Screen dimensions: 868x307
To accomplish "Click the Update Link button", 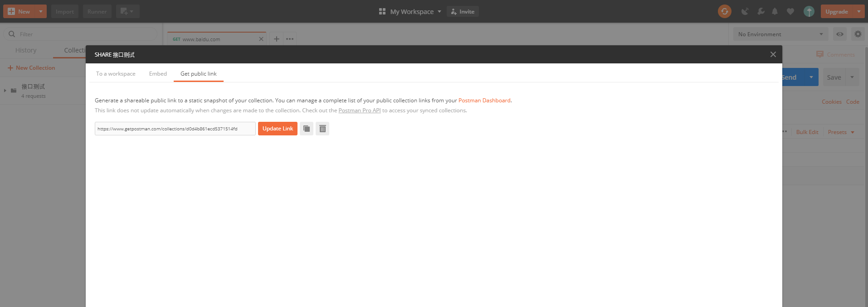I will [x=278, y=129].
